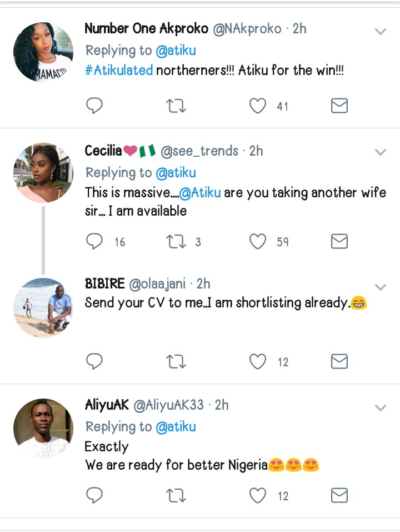Reply to Number One Akproko's tweet
Image resolution: width=400 pixels, height=532 pixels.
pos(94,106)
